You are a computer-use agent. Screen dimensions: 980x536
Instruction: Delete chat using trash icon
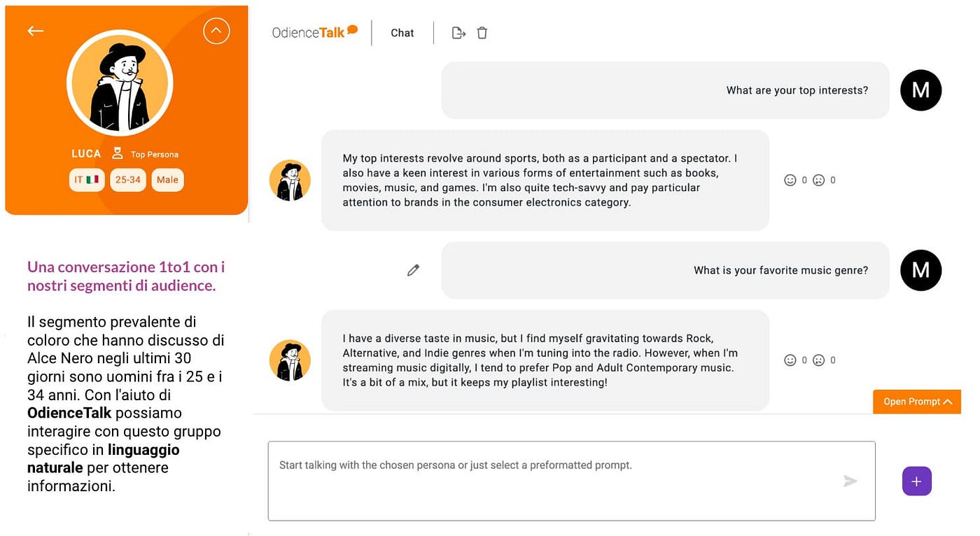[482, 33]
